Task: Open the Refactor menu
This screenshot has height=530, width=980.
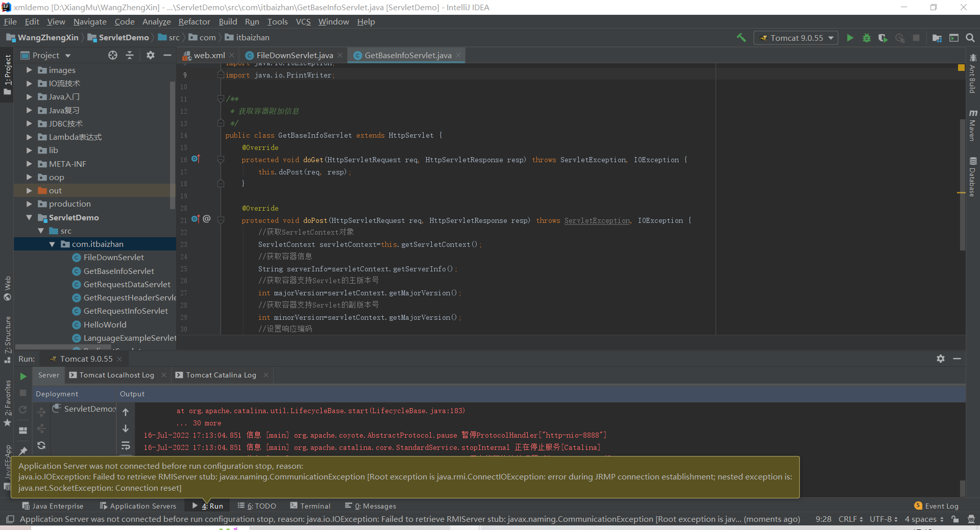Action: (x=194, y=22)
